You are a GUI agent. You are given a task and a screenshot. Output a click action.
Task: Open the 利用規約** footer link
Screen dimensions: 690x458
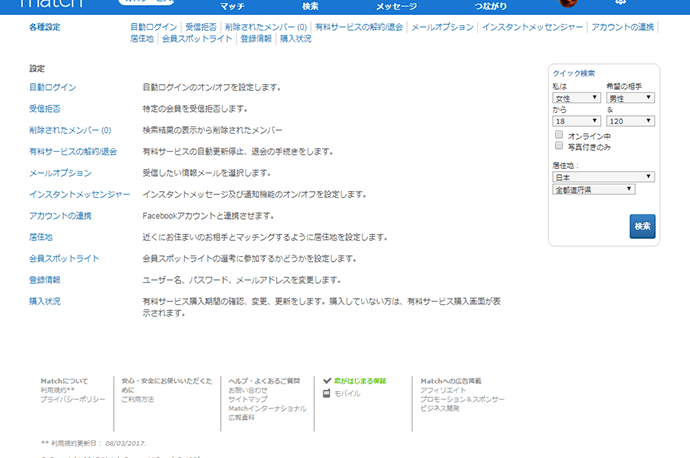point(58,390)
